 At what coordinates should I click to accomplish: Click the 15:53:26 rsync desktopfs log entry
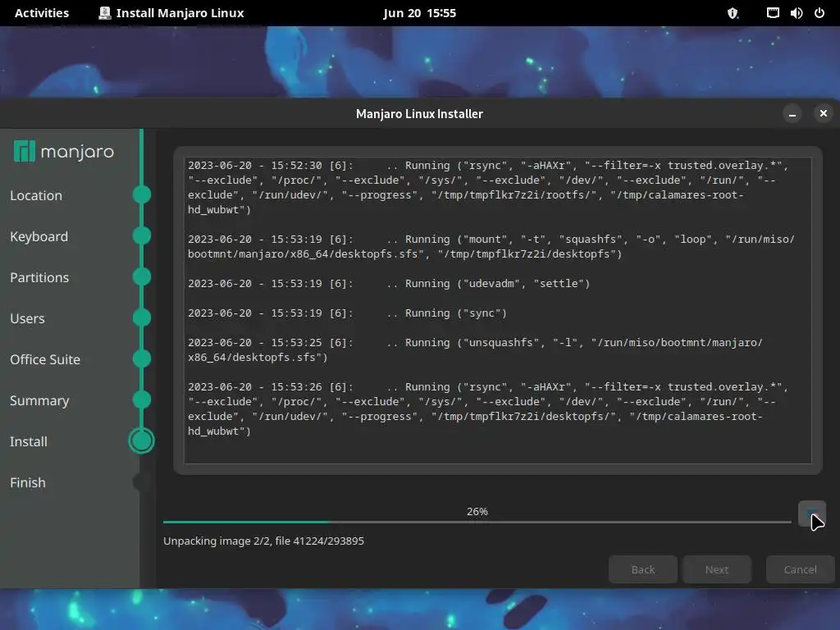[x=487, y=409]
